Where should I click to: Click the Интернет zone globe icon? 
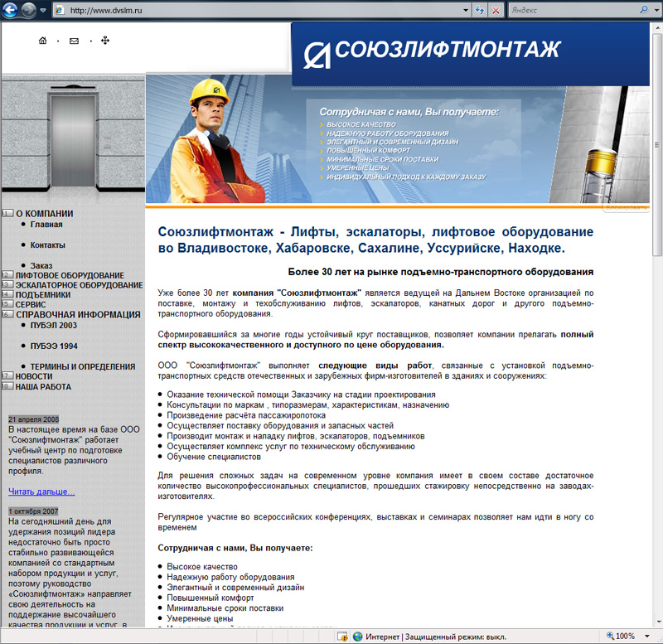(358, 637)
